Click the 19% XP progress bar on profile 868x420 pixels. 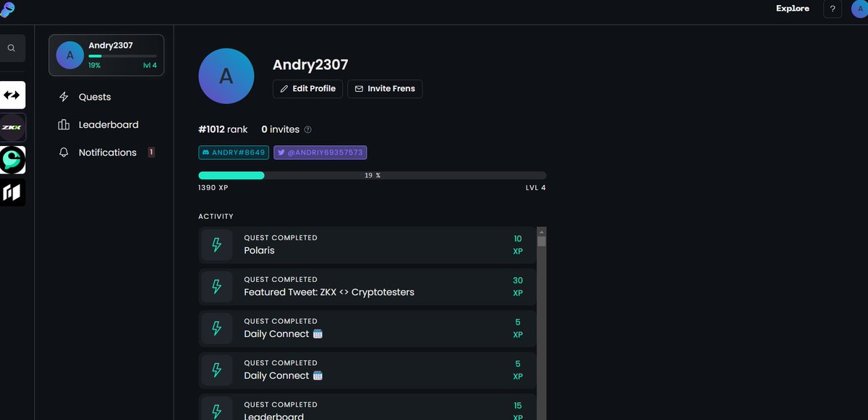coord(372,176)
